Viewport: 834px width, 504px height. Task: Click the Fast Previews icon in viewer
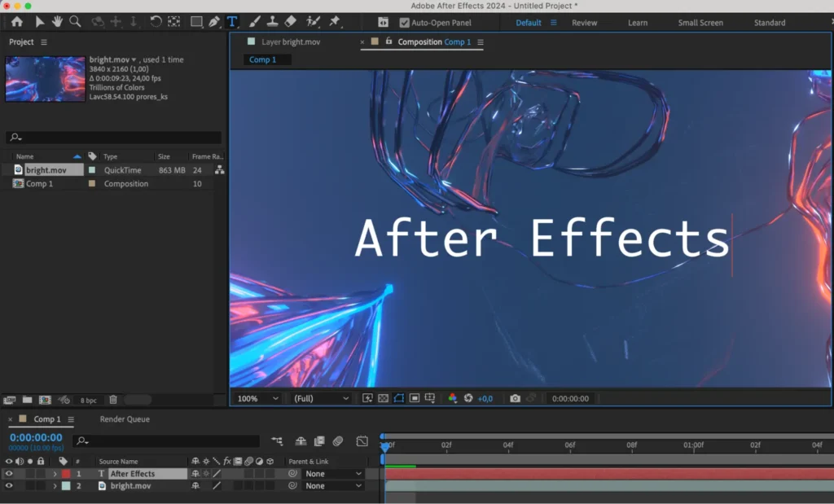tap(367, 398)
